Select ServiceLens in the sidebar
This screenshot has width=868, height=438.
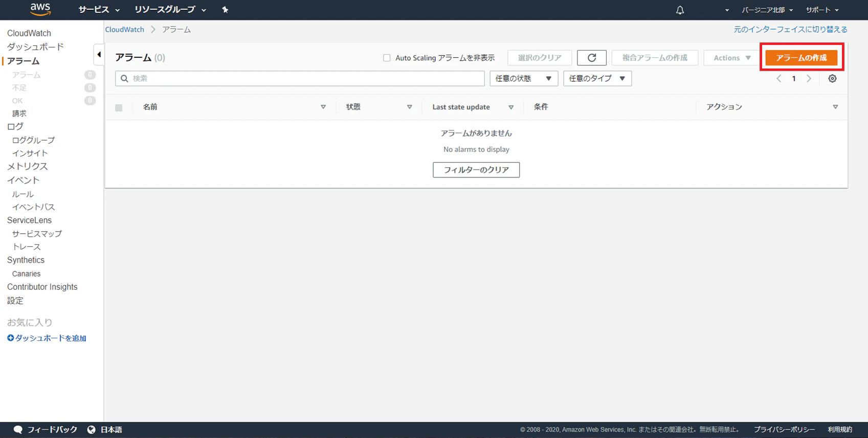tap(29, 220)
